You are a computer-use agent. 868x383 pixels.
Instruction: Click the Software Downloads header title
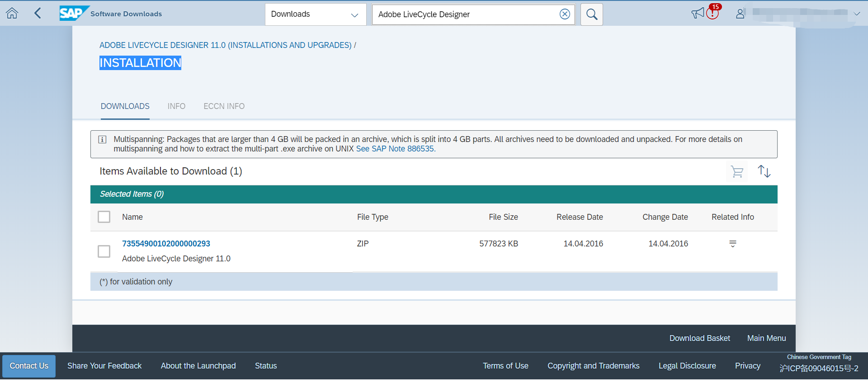coord(126,14)
